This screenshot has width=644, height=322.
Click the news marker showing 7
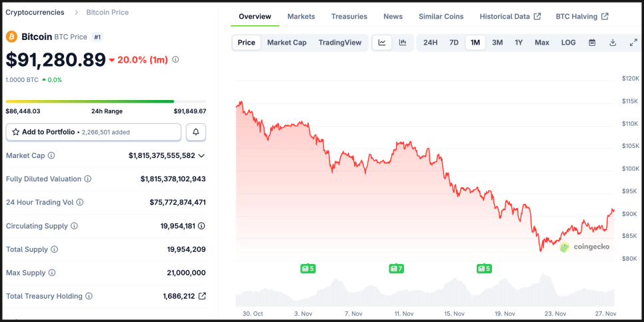click(397, 269)
